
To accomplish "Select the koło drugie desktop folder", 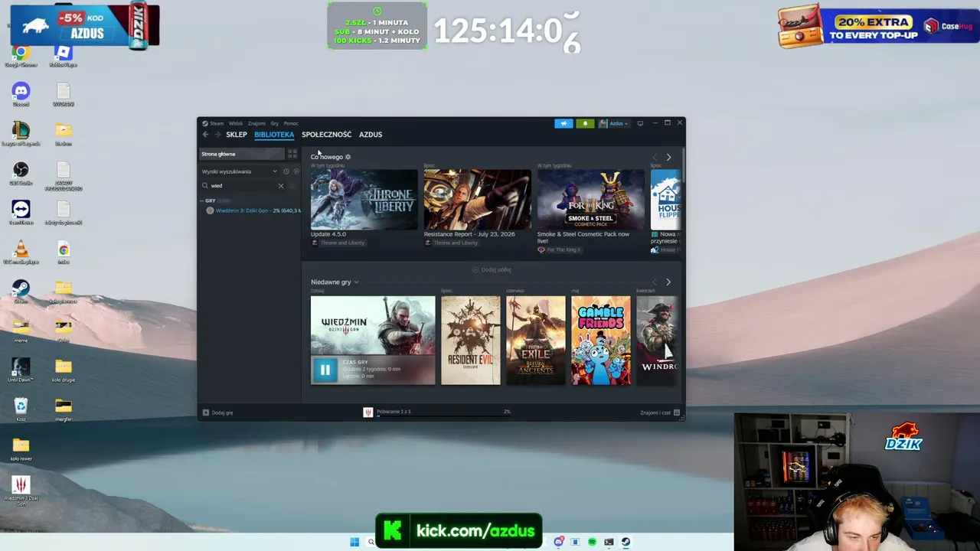I will 64,370.
